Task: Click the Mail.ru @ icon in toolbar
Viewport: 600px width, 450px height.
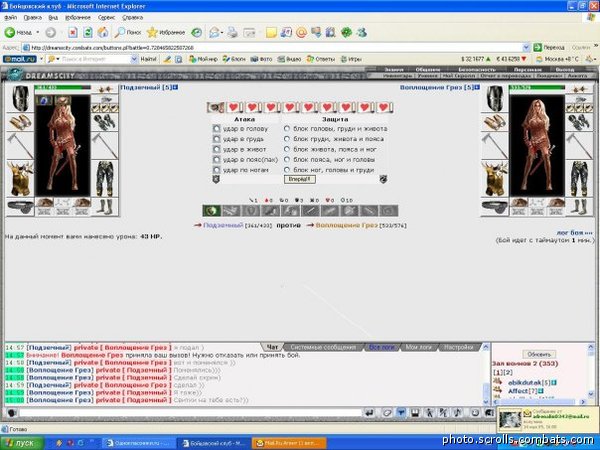Action: [x=301, y=33]
